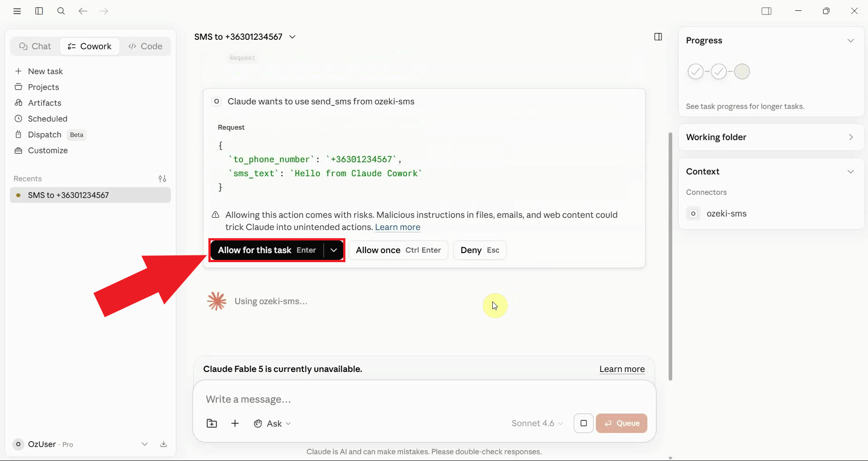
Task: Click the add folder icon in the message box
Action: tap(212, 423)
